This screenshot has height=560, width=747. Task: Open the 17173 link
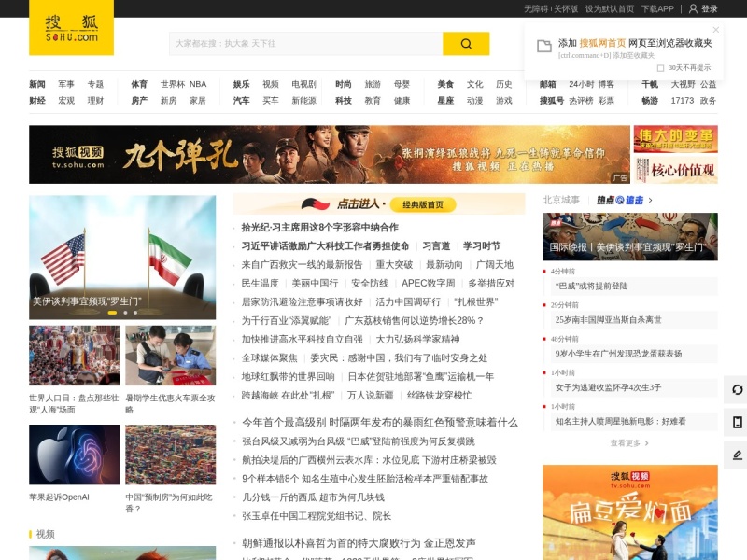pyautogui.click(x=683, y=101)
